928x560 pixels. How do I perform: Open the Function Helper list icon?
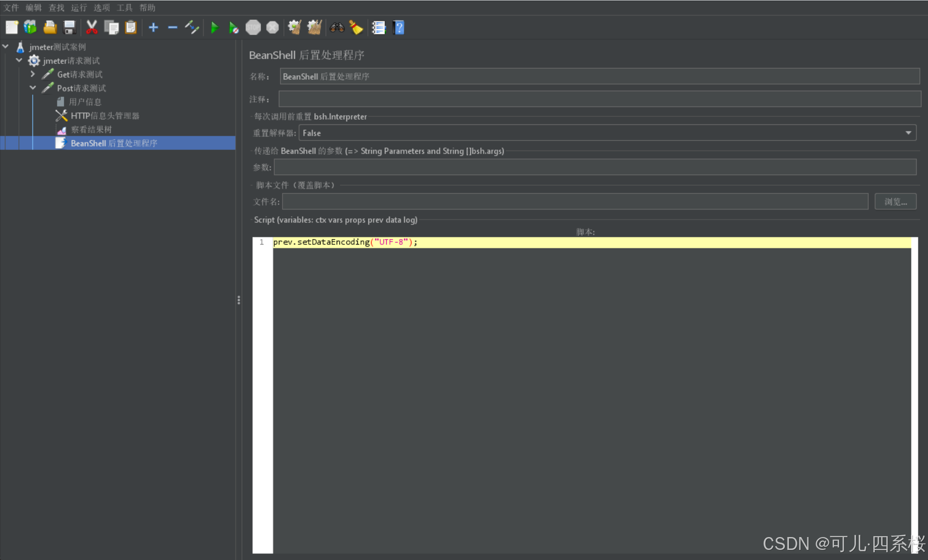(x=378, y=28)
